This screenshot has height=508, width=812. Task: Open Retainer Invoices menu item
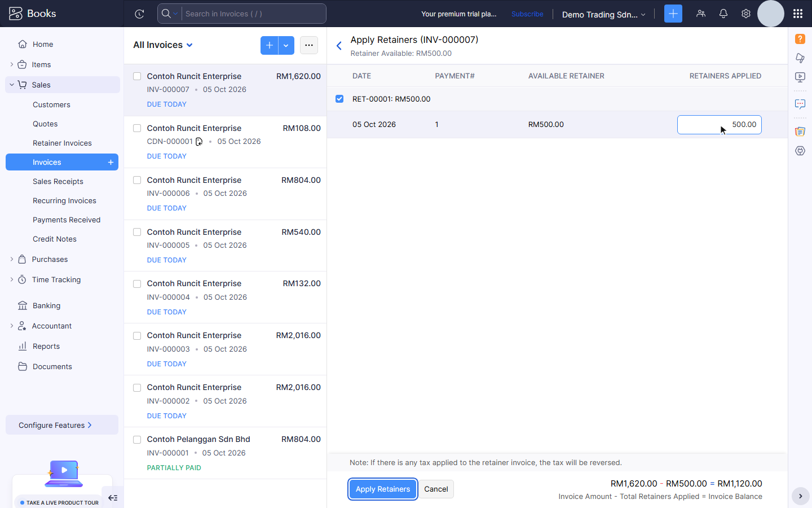[62, 143]
